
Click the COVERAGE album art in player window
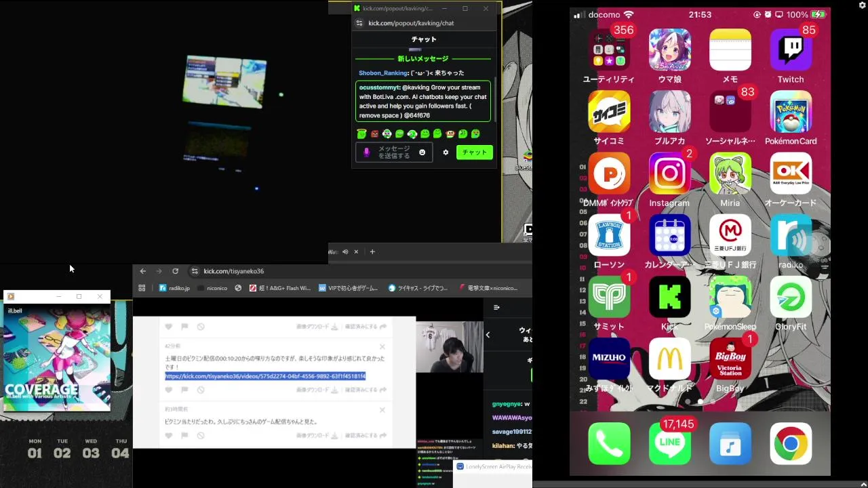(57, 357)
